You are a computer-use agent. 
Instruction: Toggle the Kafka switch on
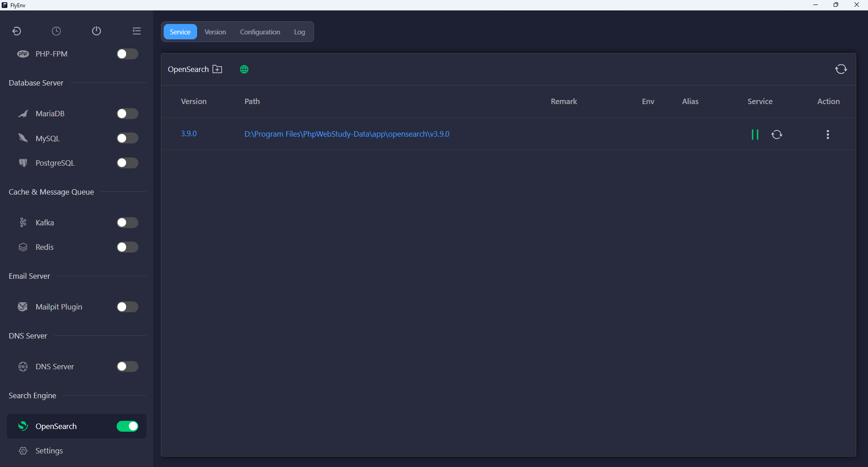click(127, 223)
